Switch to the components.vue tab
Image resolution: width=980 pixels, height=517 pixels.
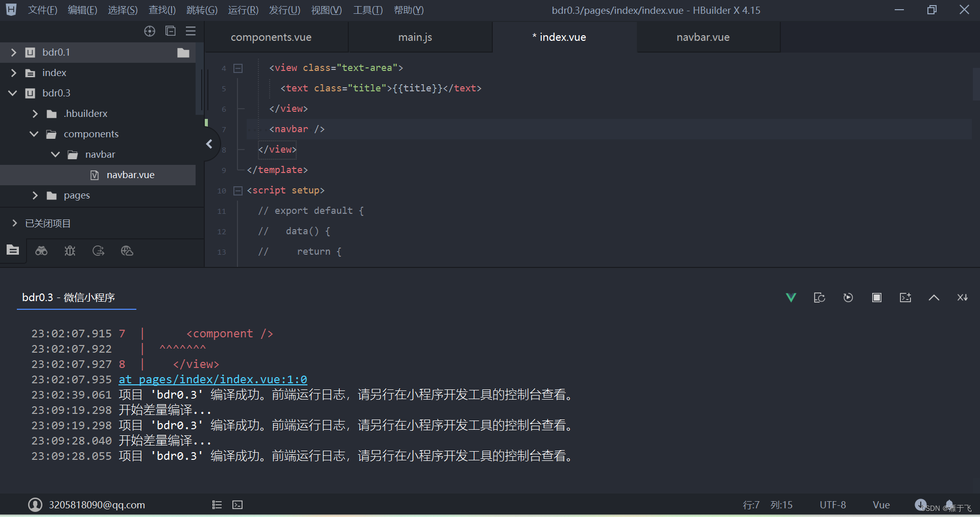[x=276, y=37]
